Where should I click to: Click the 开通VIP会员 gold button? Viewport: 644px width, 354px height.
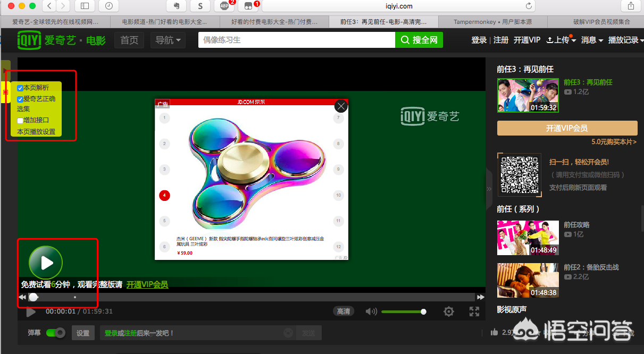tap(567, 128)
